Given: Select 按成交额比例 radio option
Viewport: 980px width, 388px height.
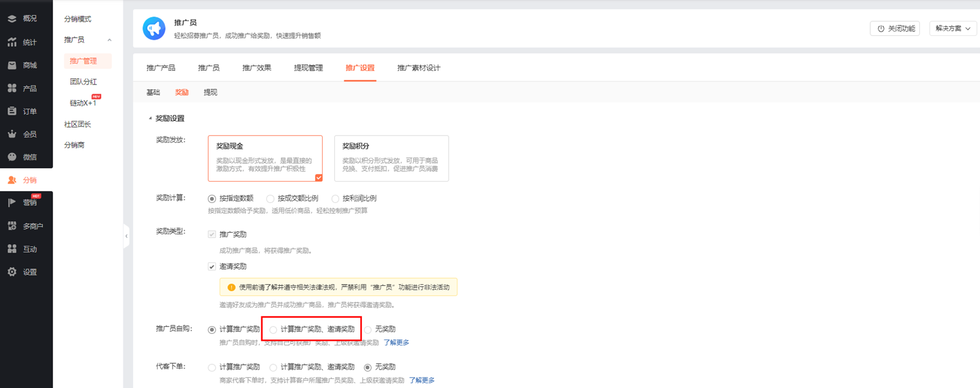Looking at the screenshot, I should [x=270, y=199].
